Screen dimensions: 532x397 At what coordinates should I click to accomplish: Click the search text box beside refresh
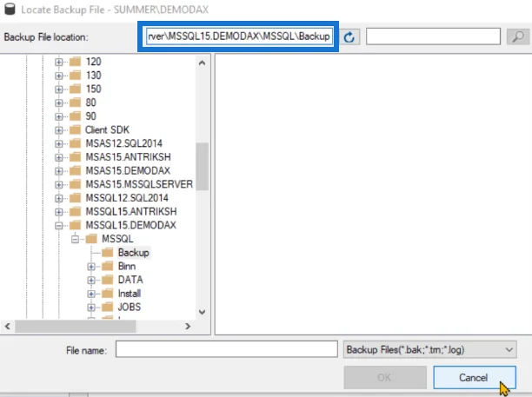click(433, 36)
